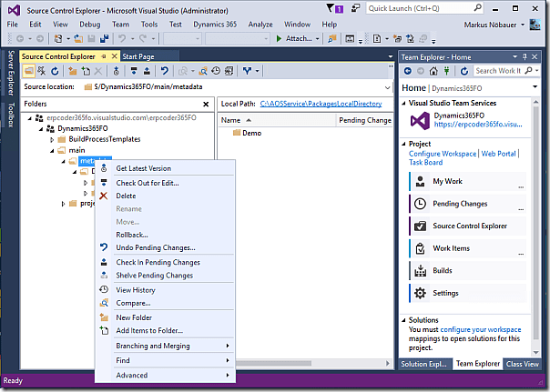Open the Find submenu
Image resolution: width=550 pixels, height=392 pixels.
point(165,360)
